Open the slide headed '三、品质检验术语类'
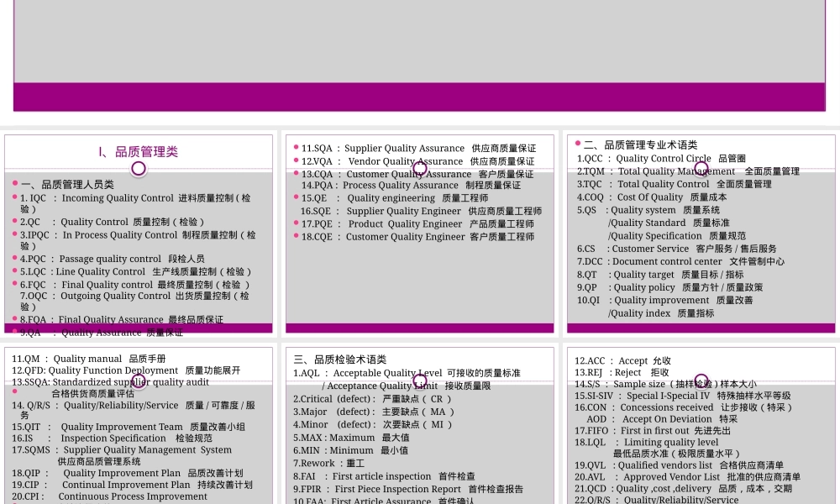The height and width of the screenshot is (504, 840). (419, 426)
